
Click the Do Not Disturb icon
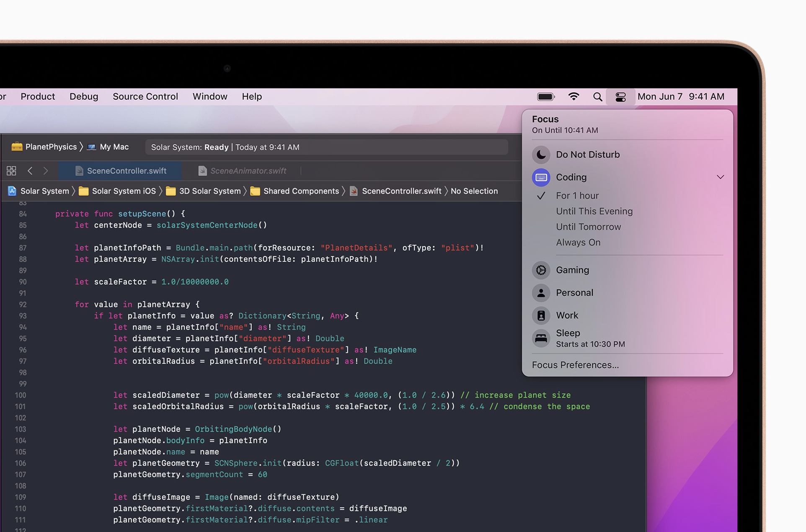(541, 154)
